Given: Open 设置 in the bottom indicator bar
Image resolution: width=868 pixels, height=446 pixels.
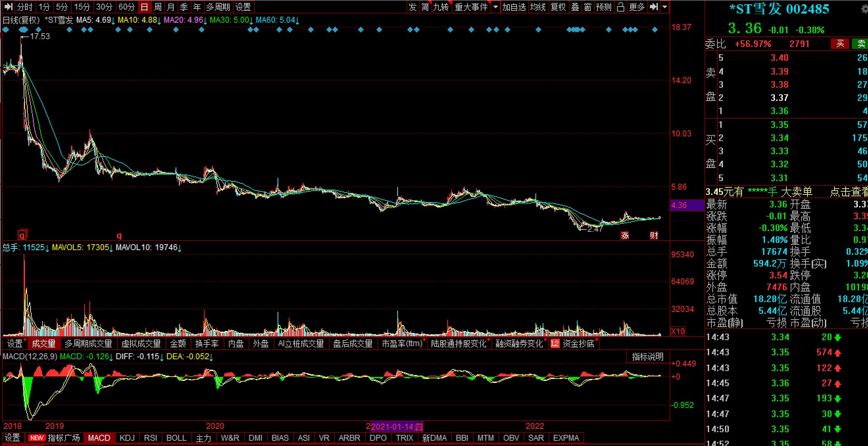Looking at the screenshot, I should [12, 437].
